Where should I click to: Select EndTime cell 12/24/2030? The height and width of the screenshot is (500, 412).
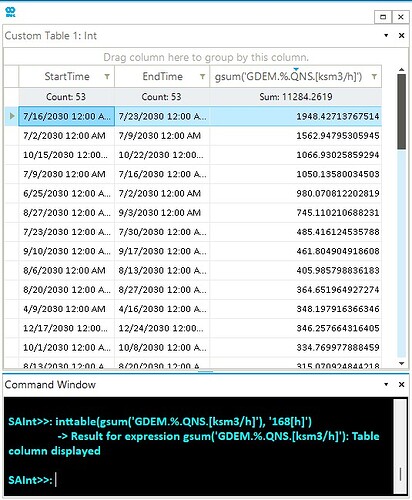[x=162, y=329]
